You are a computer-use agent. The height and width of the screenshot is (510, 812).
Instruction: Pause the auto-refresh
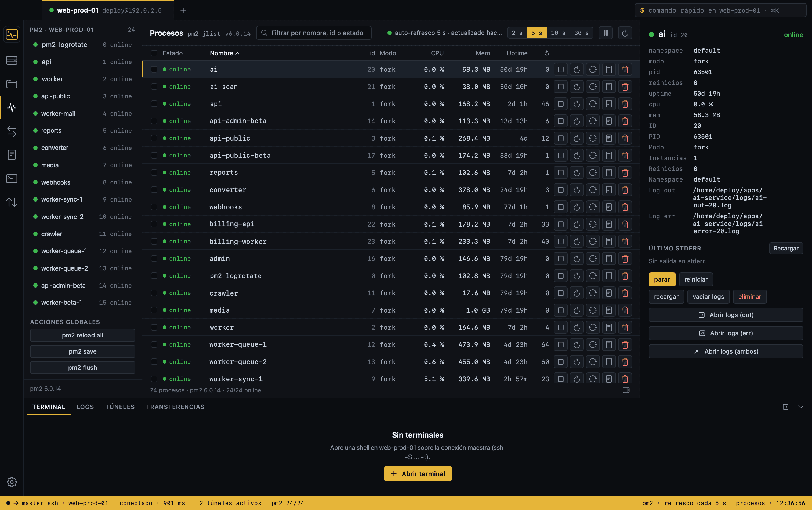[x=606, y=33]
